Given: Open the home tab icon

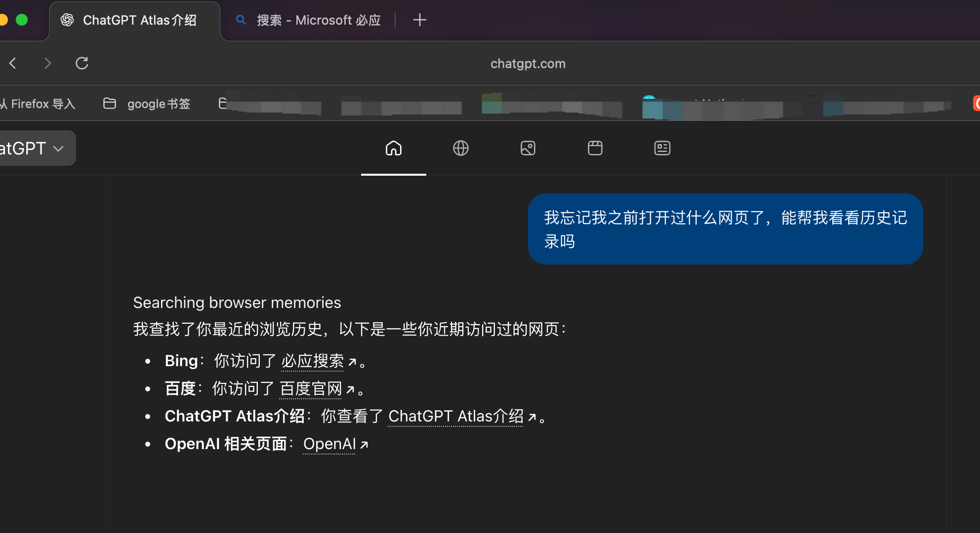Looking at the screenshot, I should [x=393, y=148].
